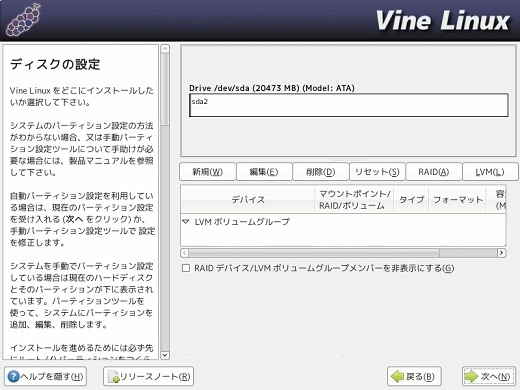Click the タイプ column header
Image resolution: width=520 pixels, height=390 pixels.
coord(411,199)
